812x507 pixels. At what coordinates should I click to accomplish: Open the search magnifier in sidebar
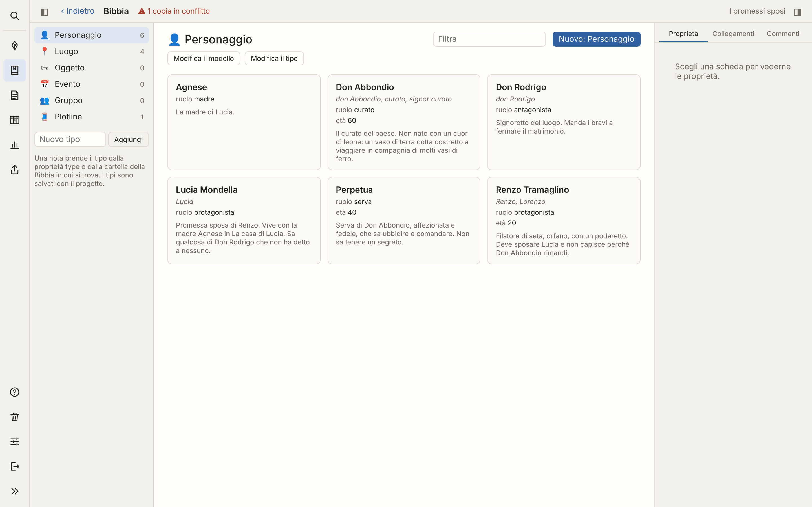coord(14,16)
